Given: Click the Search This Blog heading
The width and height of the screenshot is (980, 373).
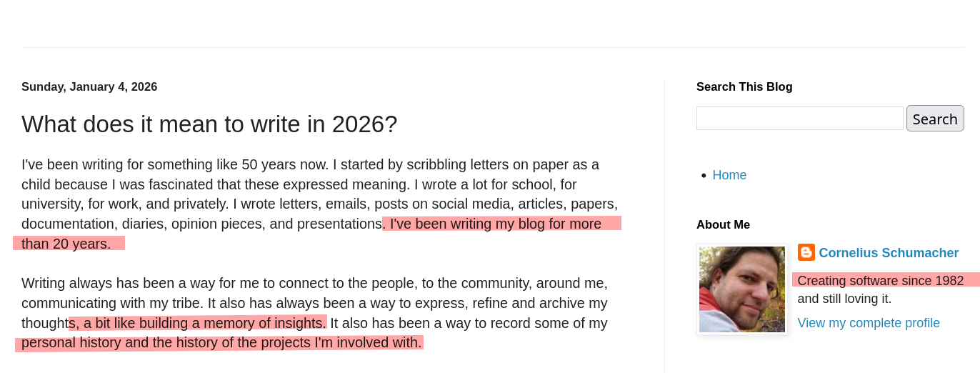Looking at the screenshot, I should [x=744, y=87].
